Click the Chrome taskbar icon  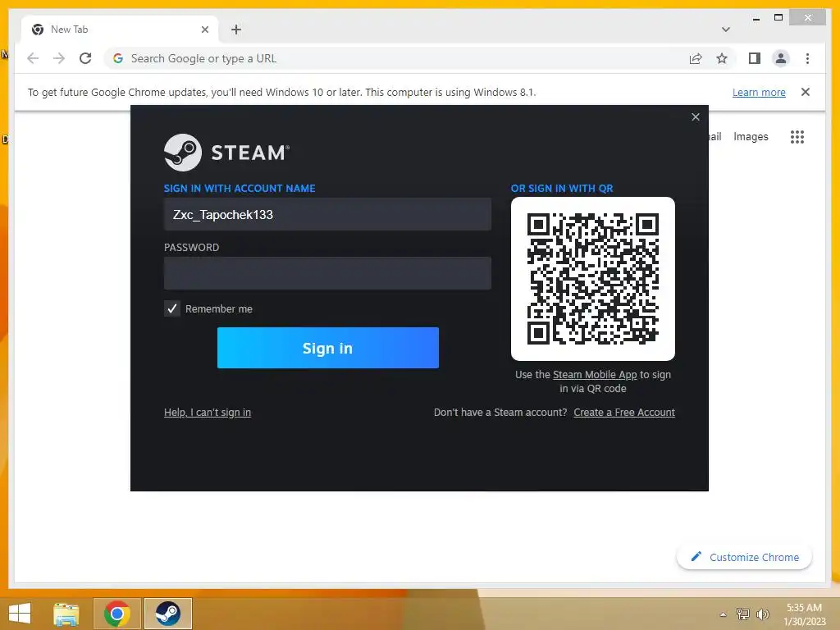click(117, 614)
